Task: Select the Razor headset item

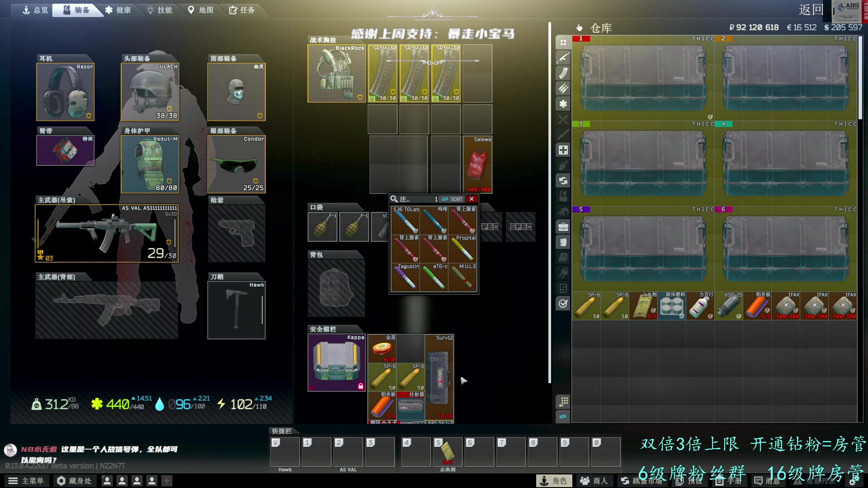Action: tap(66, 92)
